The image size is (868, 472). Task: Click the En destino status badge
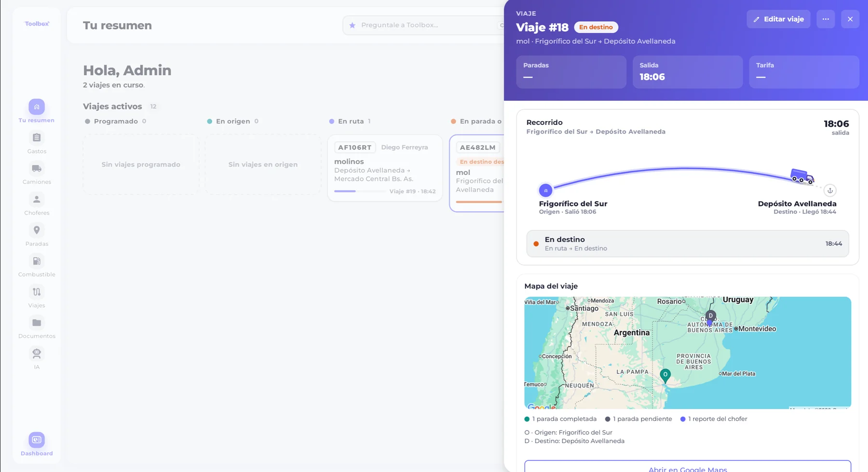click(596, 27)
